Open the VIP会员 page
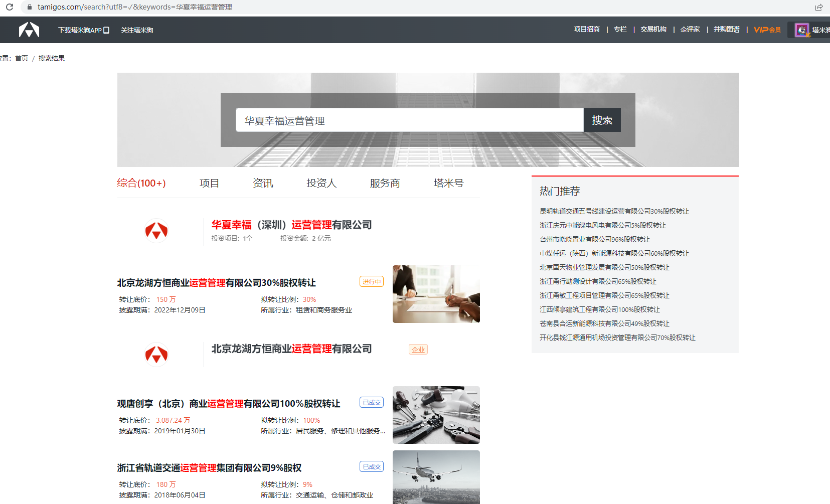The width and height of the screenshot is (830, 504). click(767, 30)
